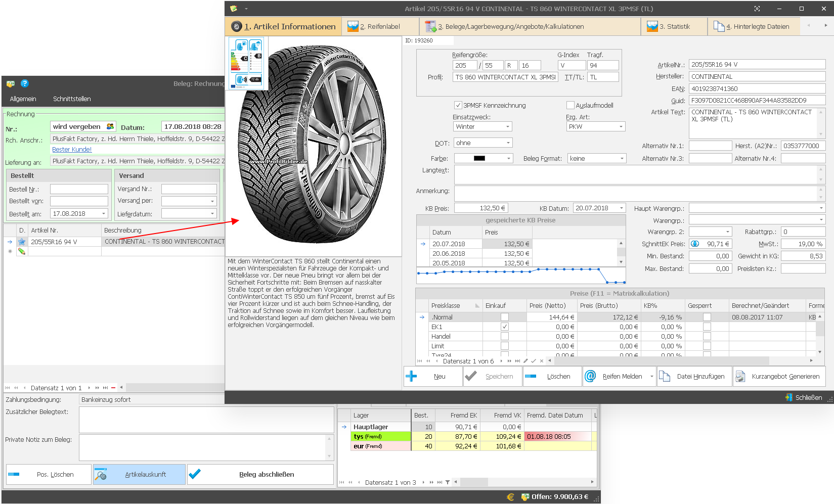Click the blue plus icon for Neu
Viewport: 834px width, 504px height.
[411, 376]
